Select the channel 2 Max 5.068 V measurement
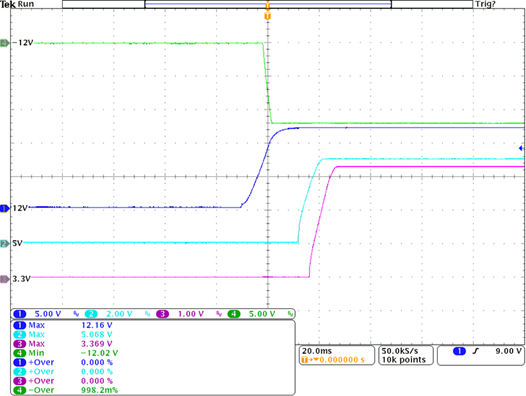Viewport: 526px width, 396px height. (63, 335)
